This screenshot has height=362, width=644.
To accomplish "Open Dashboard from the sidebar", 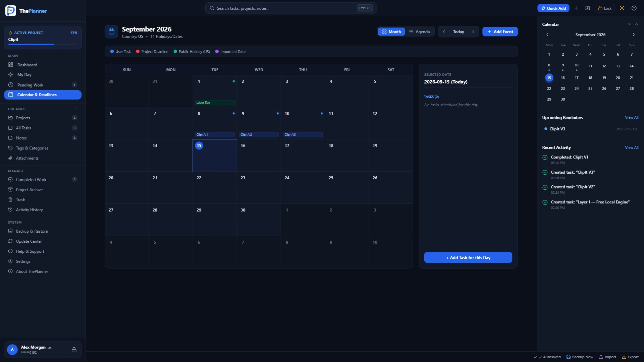I will 43,65.
